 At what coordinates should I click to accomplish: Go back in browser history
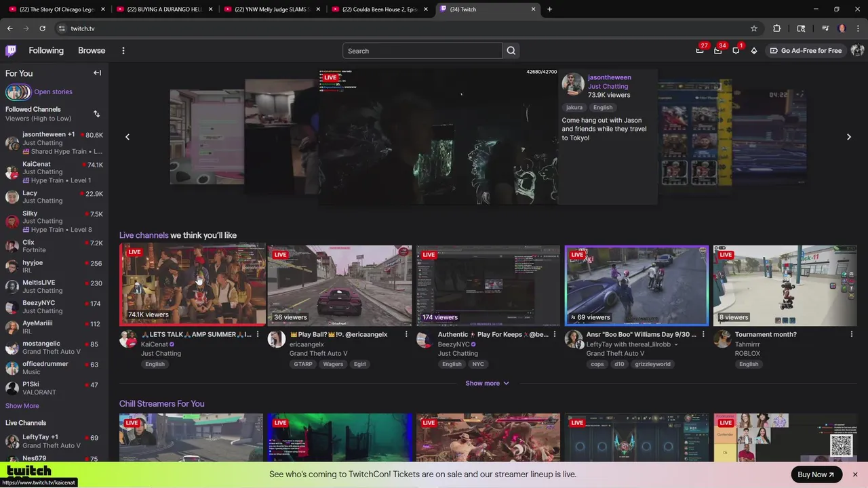(x=10, y=28)
